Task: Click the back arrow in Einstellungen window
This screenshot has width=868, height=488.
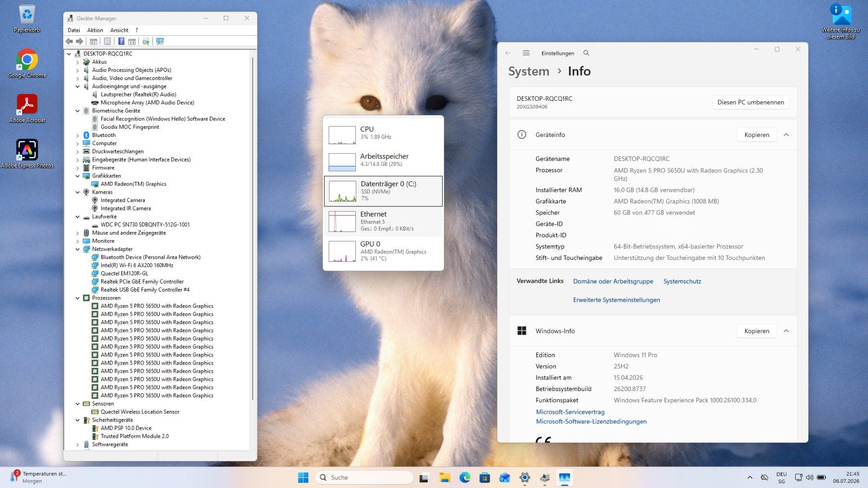Action: tap(508, 53)
